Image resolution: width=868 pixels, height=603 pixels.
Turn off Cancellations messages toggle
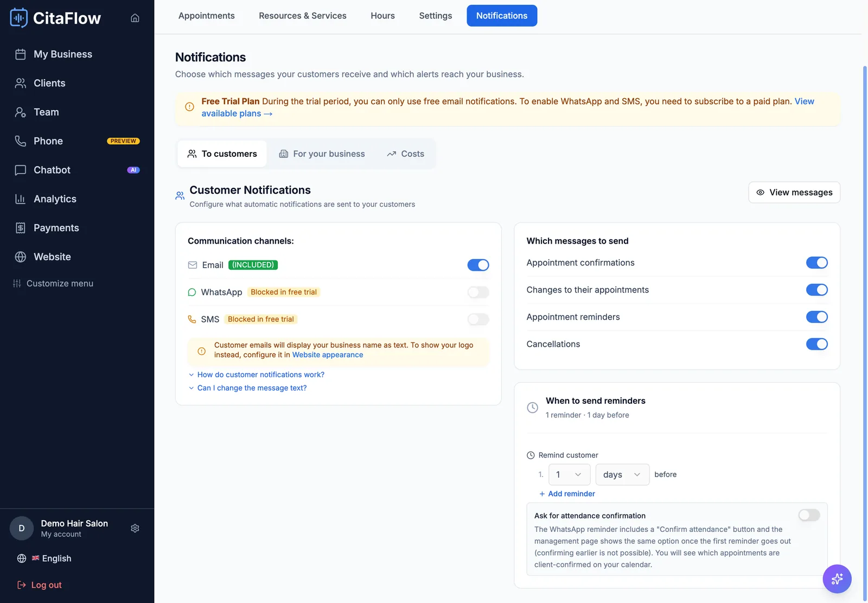click(816, 344)
